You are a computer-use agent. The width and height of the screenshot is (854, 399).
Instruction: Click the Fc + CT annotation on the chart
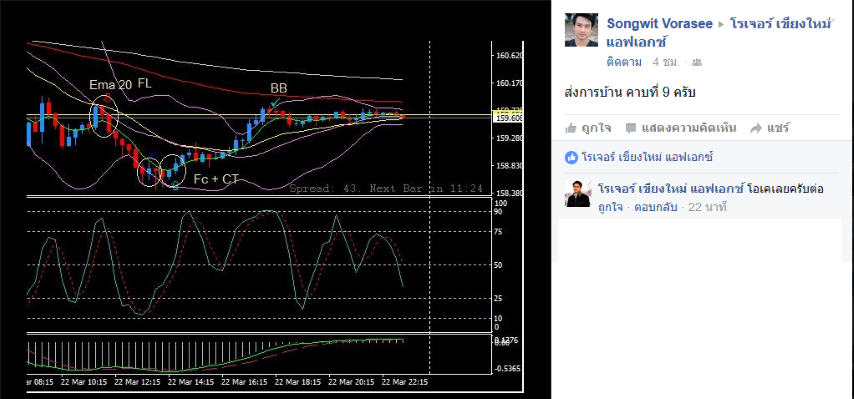[x=216, y=179]
